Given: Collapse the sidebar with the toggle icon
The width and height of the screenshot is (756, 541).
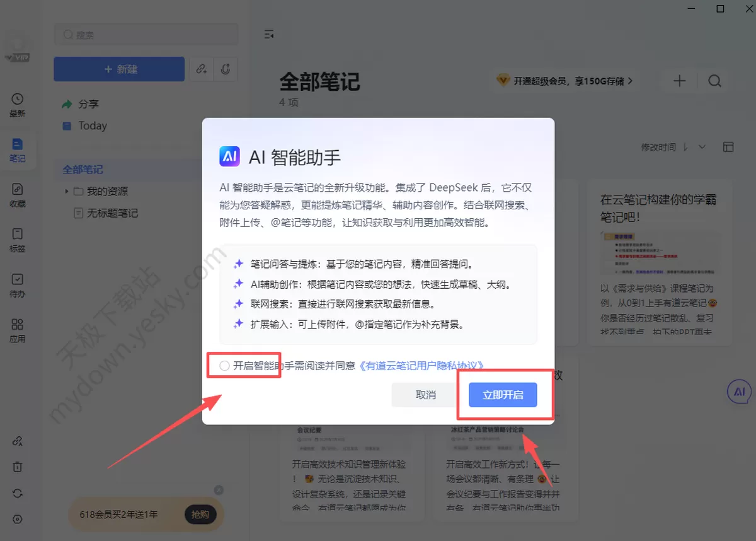Looking at the screenshot, I should (269, 35).
